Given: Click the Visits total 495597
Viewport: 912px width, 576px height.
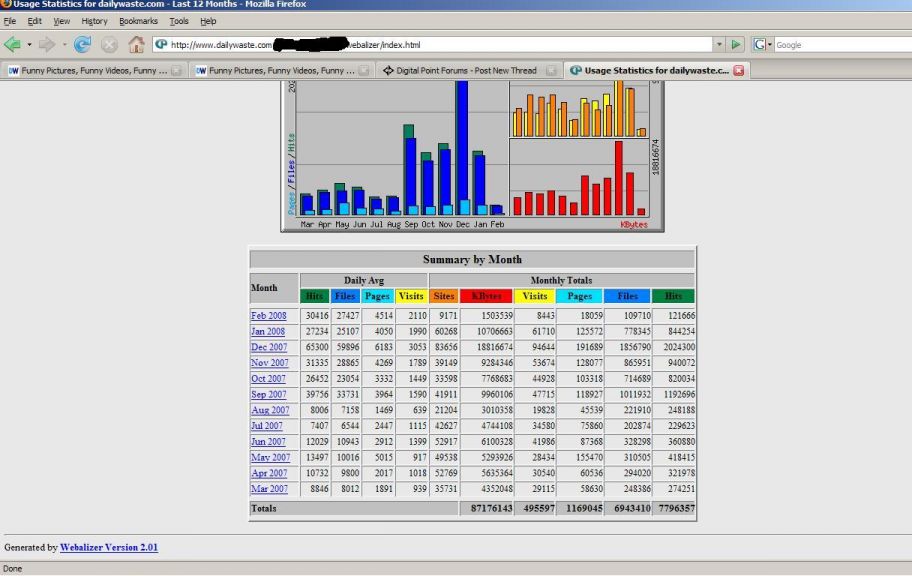Looking at the screenshot, I should pyautogui.click(x=539, y=509).
